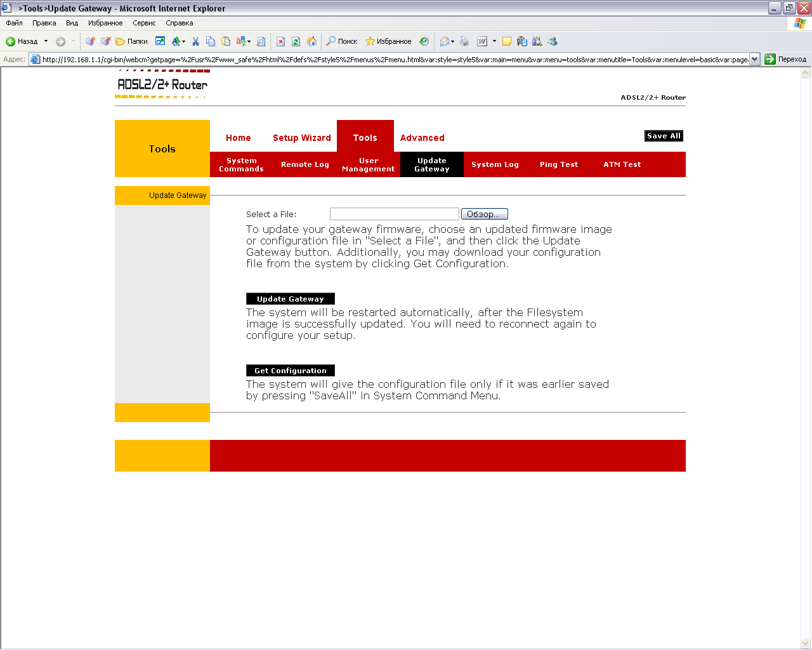812x650 pixels.
Task: Click the first mail-style icon before Папки
Action: coord(90,41)
